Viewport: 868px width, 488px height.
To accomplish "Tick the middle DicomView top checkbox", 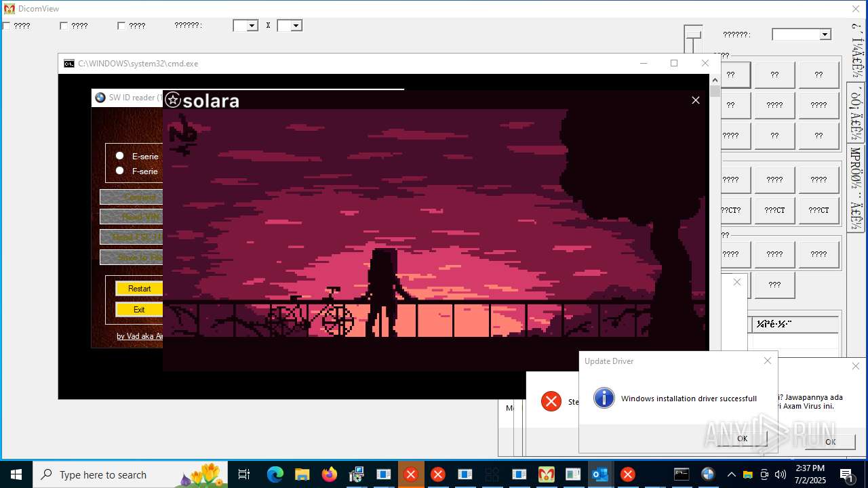I will (64, 26).
